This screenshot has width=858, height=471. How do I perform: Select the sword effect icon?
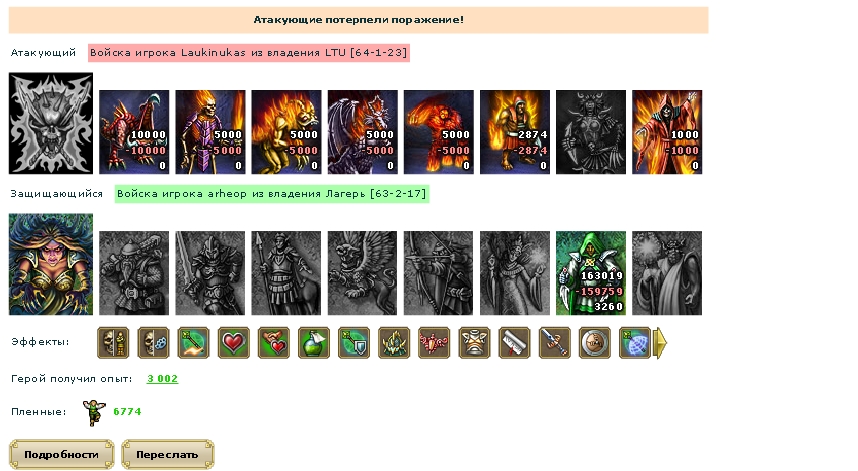tap(554, 343)
